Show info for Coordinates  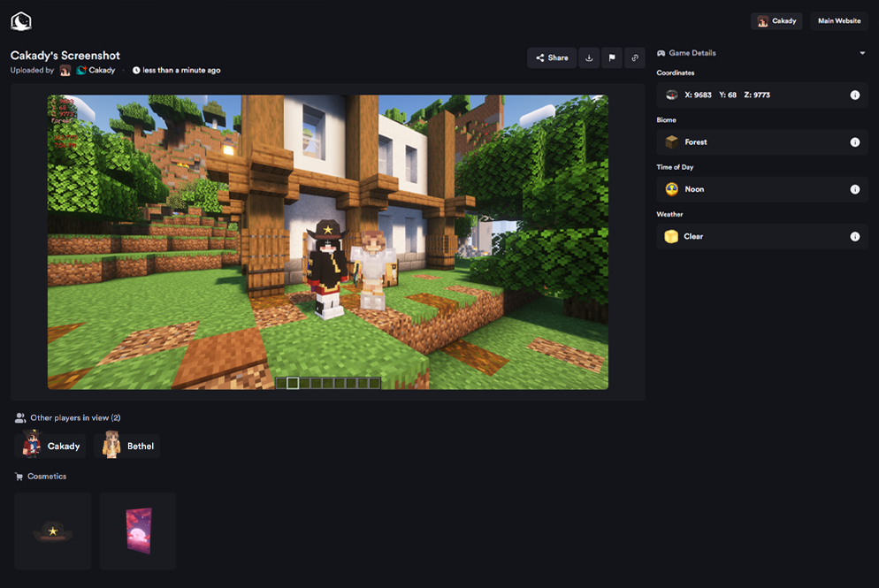(x=855, y=95)
